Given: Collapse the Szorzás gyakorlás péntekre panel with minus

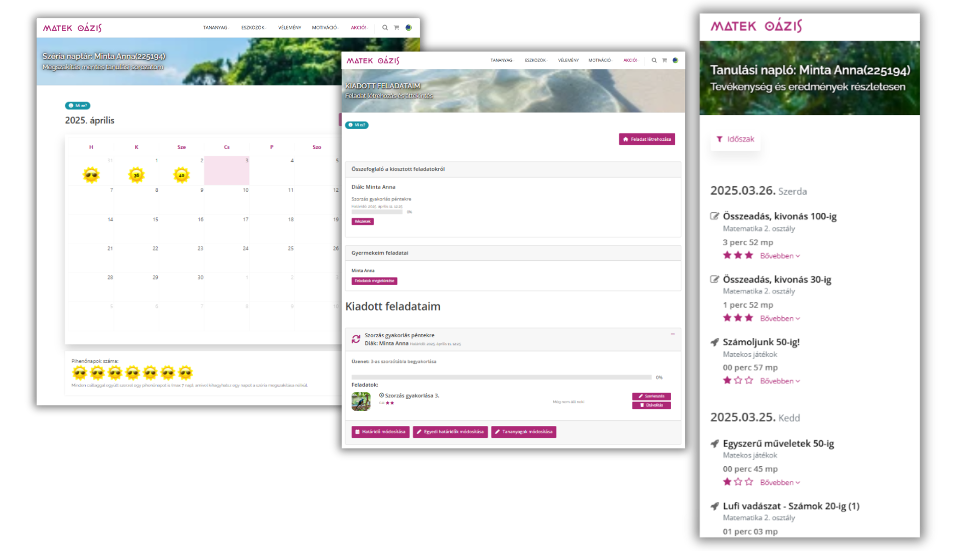Looking at the screenshot, I should tap(672, 334).
